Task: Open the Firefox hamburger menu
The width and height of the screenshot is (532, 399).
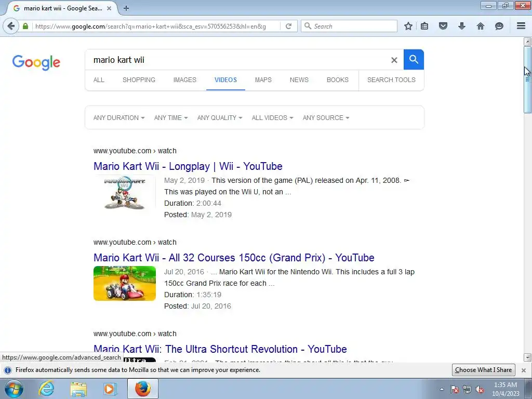Action: tap(521, 26)
